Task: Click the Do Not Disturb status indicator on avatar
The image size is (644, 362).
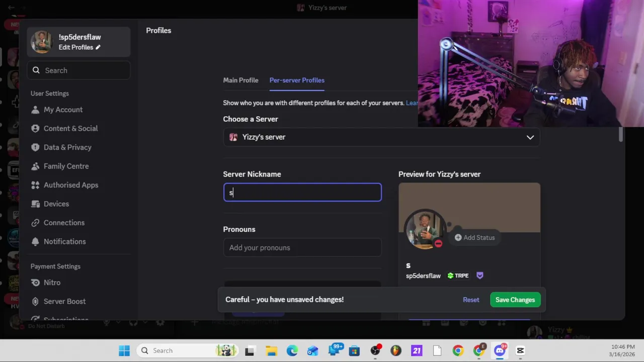Action: pos(438,244)
